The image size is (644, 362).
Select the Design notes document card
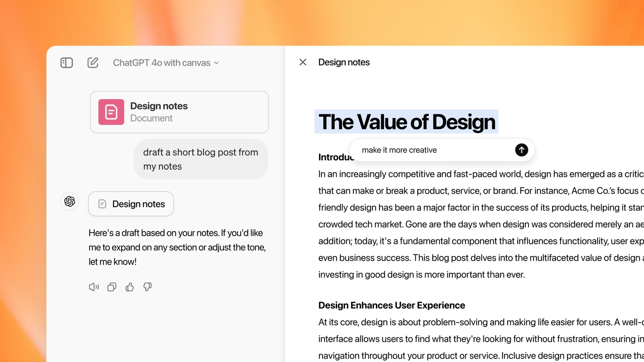click(x=179, y=112)
